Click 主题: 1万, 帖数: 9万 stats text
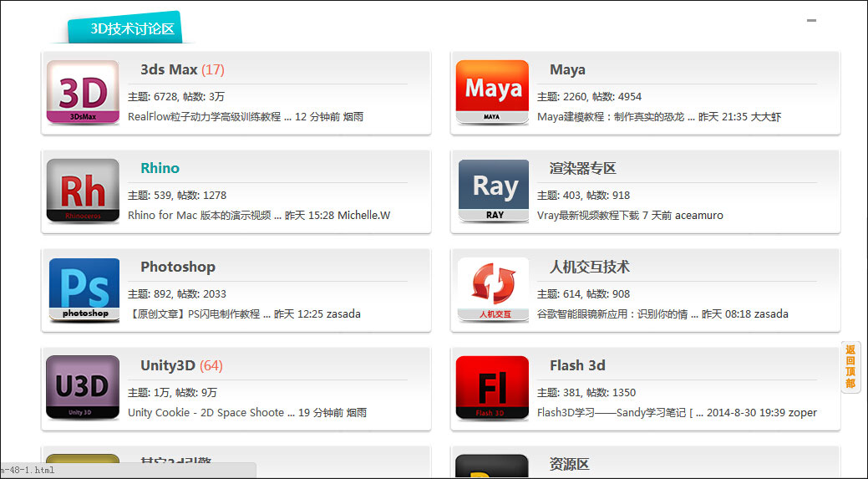The image size is (868, 479). (x=172, y=393)
